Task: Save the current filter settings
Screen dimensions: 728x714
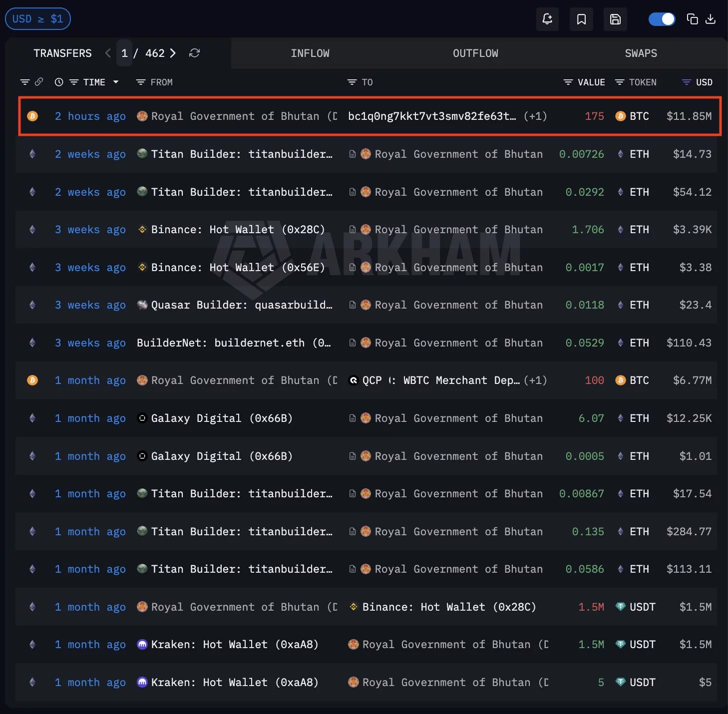Action: pyautogui.click(x=615, y=19)
